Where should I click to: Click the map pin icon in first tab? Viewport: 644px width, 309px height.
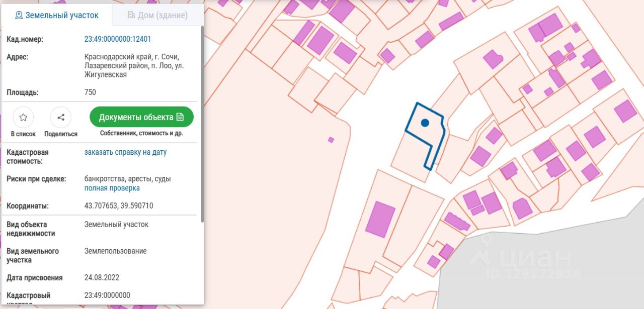click(x=19, y=15)
